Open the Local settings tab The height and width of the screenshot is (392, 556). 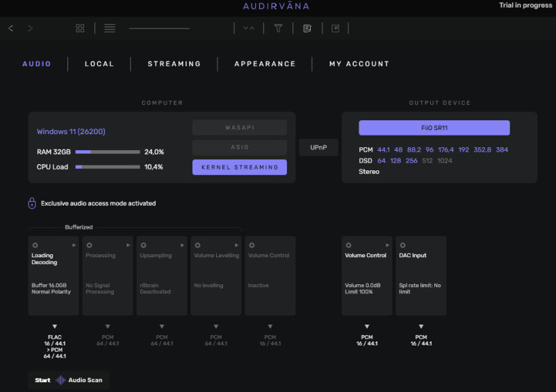tap(99, 64)
